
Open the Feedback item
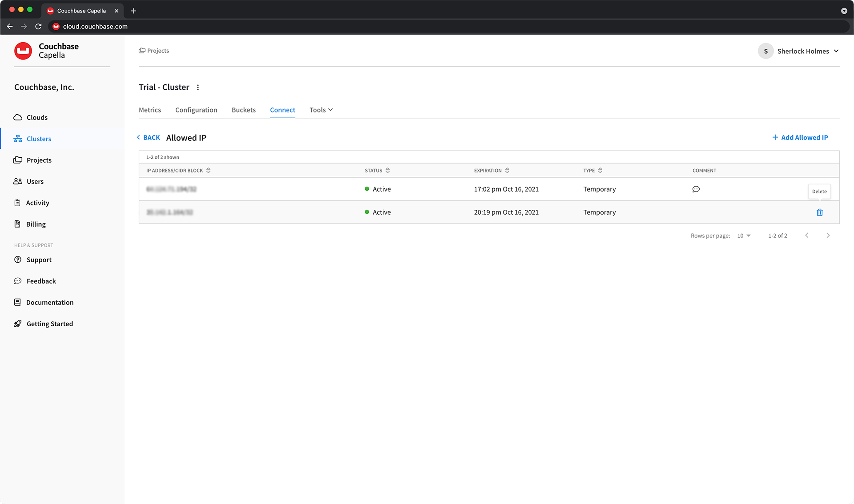[35, 281]
